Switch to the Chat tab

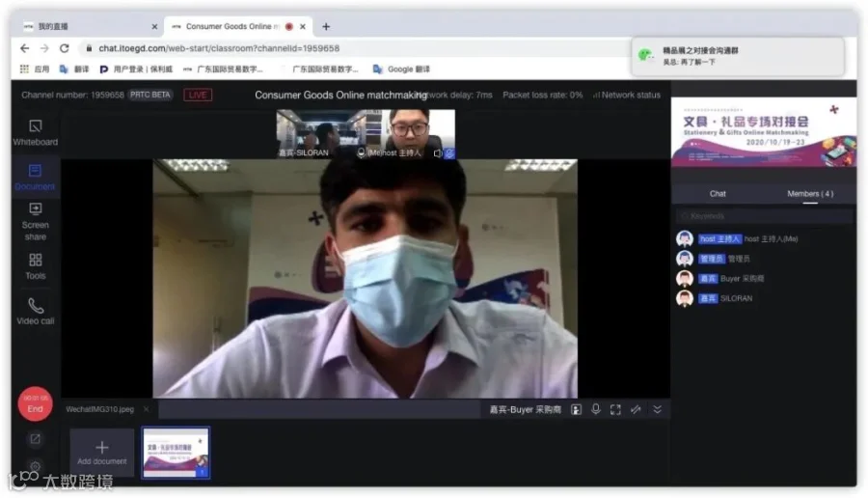(x=718, y=193)
